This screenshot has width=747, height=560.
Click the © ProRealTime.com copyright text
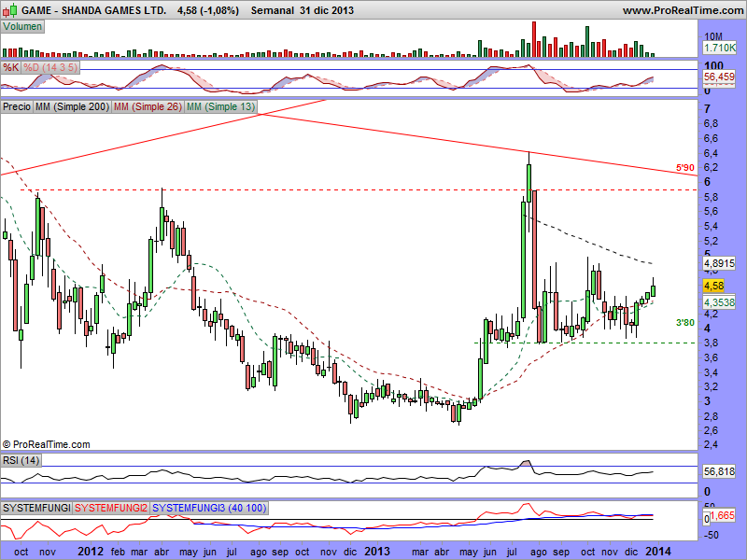click(x=47, y=444)
